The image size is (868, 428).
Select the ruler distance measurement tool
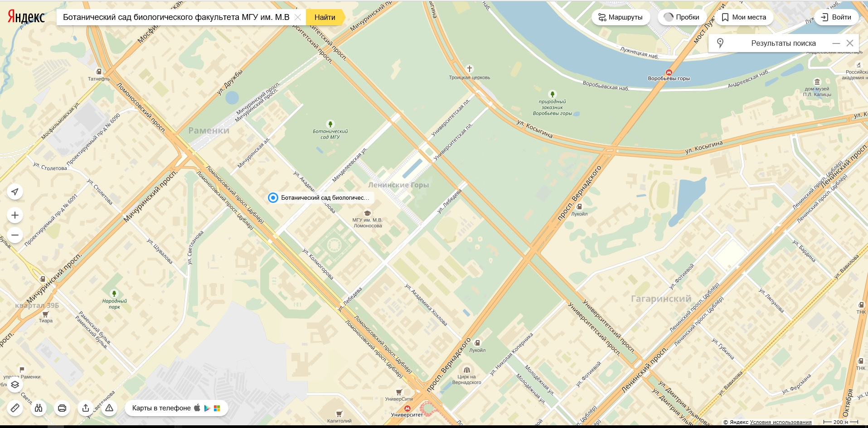15,408
